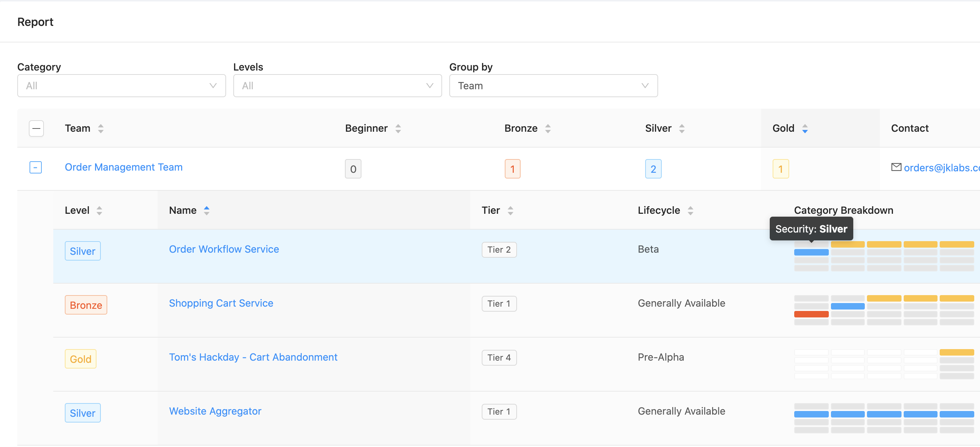Click the Silver tag for Order Workflow Service
Screen dimensions: 980x447
pos(82,251)
